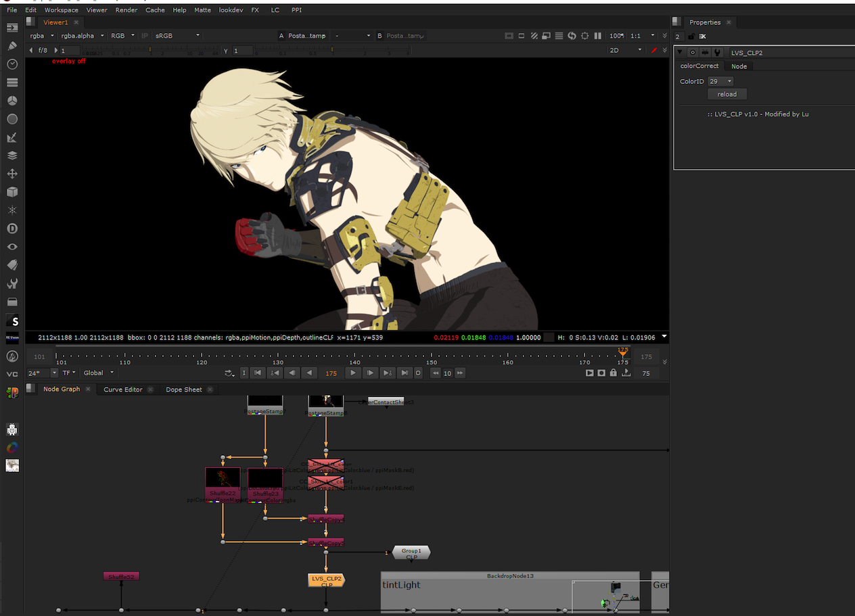Toggle the viewer scanline striped icon

pos(559,35)
